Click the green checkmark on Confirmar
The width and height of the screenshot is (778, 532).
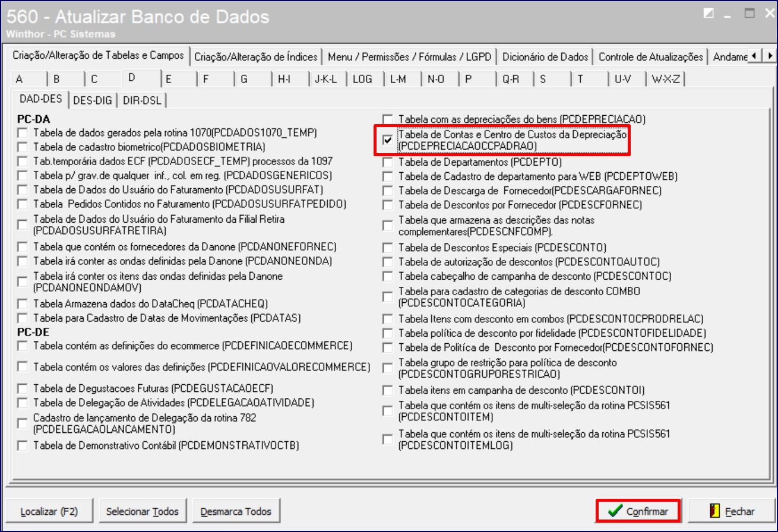[615, 511]
